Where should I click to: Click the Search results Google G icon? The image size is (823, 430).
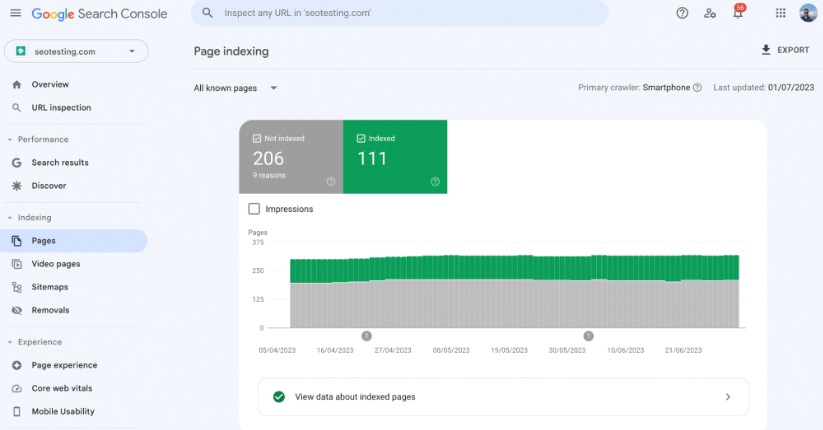pos(17,163)
